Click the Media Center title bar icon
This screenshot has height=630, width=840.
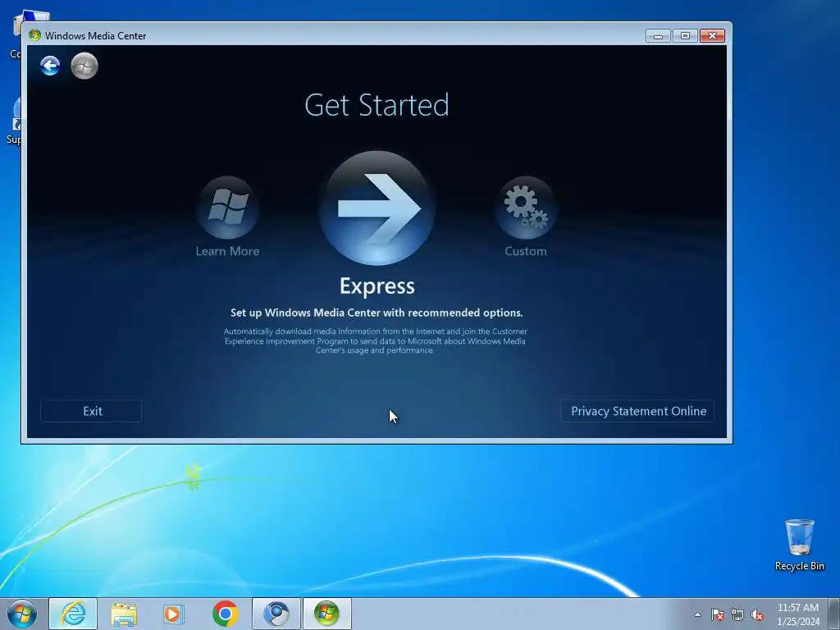[34, 35]
